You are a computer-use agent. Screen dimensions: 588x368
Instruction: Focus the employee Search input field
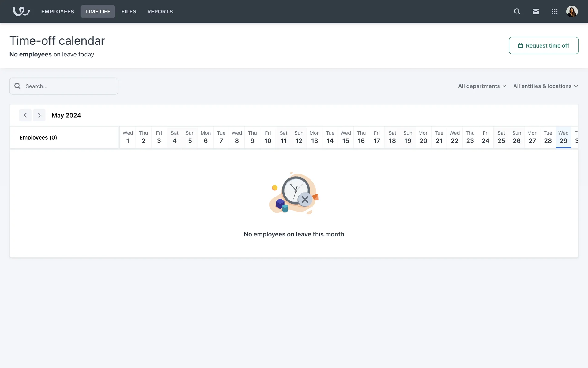(x=69, y=86)
